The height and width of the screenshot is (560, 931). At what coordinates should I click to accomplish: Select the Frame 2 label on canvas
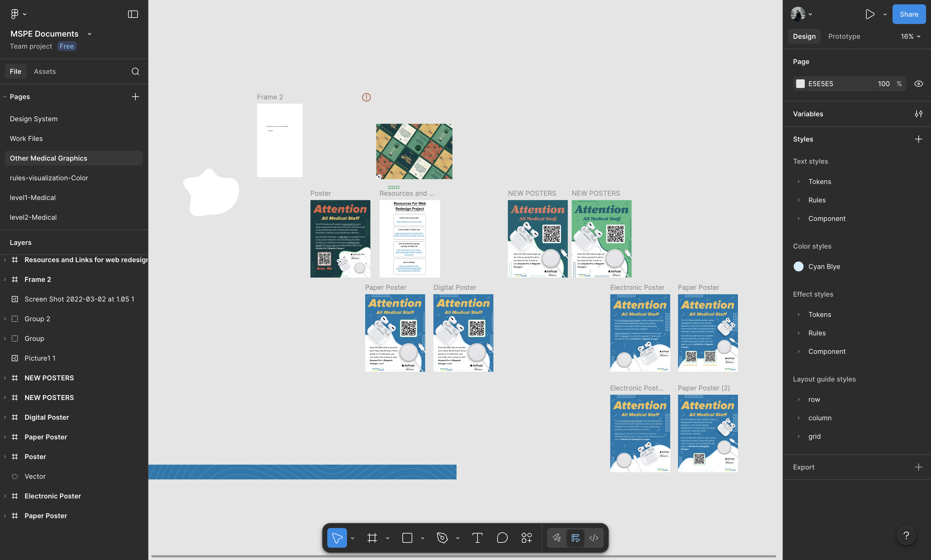click(x=270, y=97)
